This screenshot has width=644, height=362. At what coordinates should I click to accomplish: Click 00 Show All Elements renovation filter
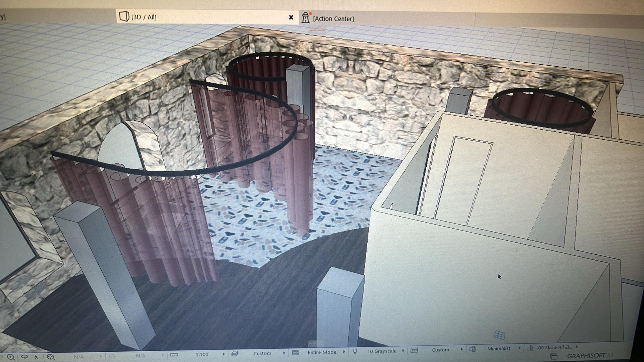point(555,347)
